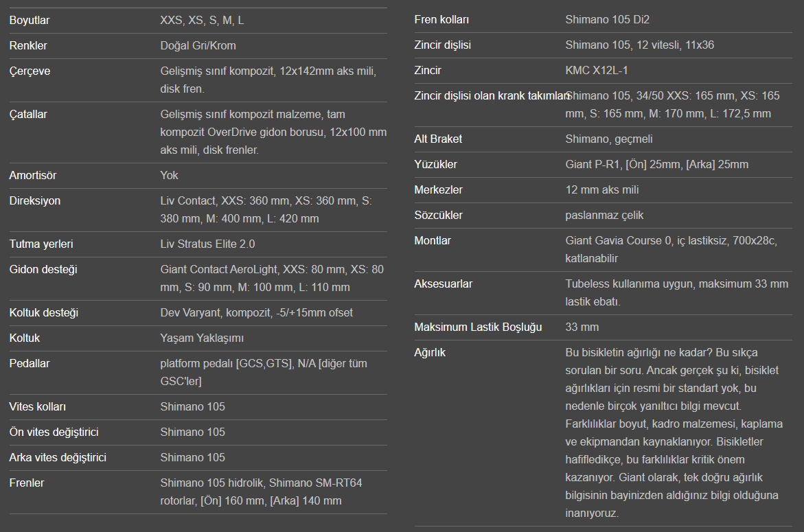Select the 'Amortisör' label
This screenshot has height=532, width=804.
[x=33, y=175]
